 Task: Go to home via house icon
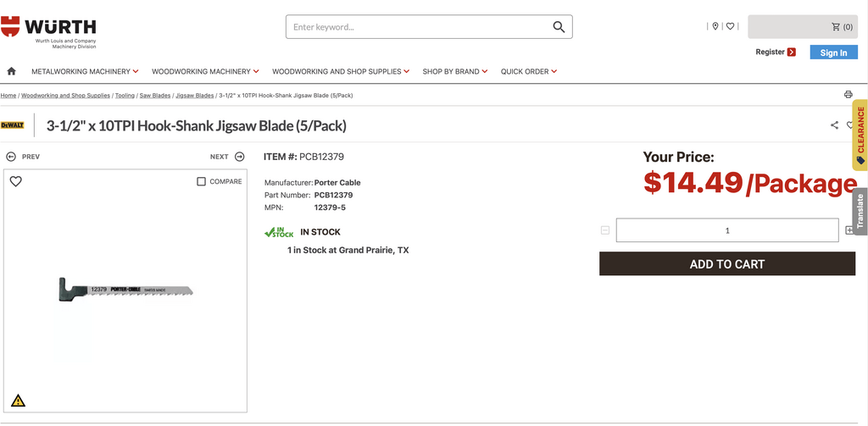tap(11, 71)
